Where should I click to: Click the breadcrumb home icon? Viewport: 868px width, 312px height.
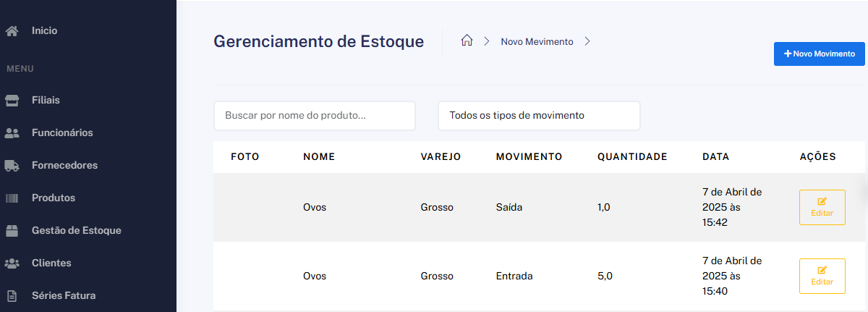[467, 41]
